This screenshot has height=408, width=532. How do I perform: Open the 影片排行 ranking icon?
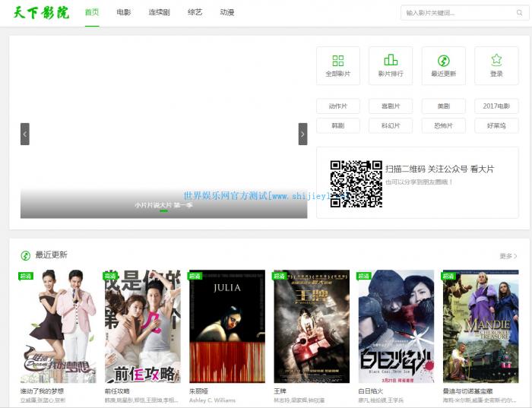click(x=391, y=61)
